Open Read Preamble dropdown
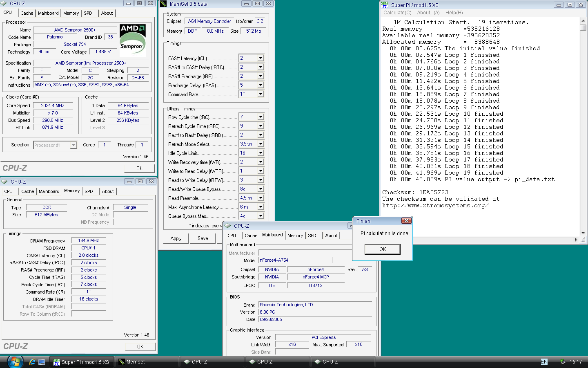588x368 pixels. click(x=261, y=198)
